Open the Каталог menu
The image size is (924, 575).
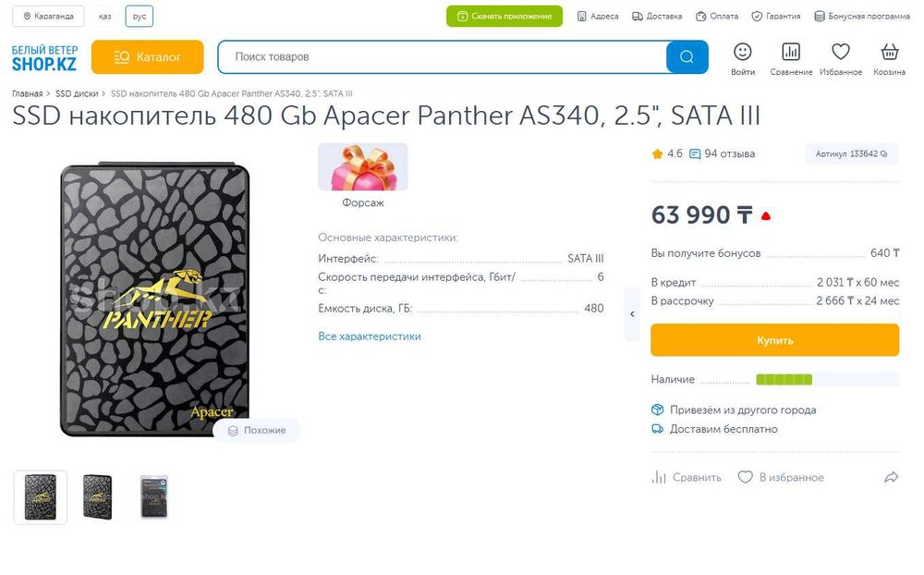pyautogui.click(x=148, y=57)
